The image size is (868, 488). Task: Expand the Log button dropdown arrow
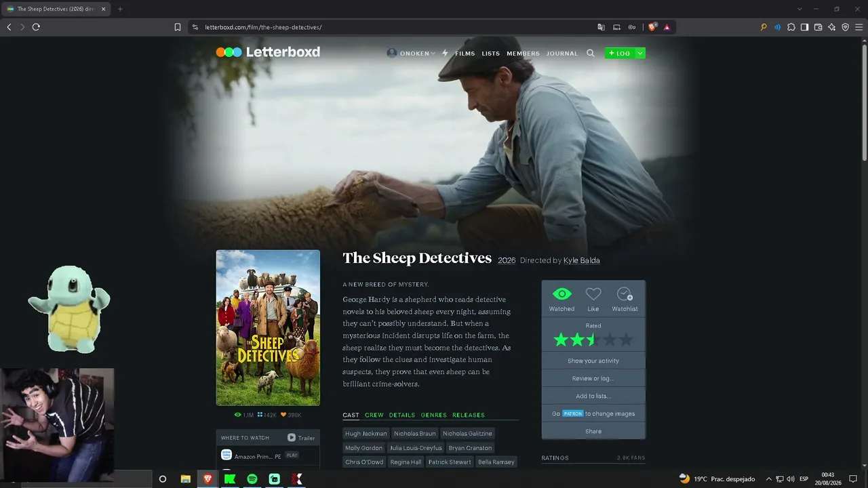640,53
